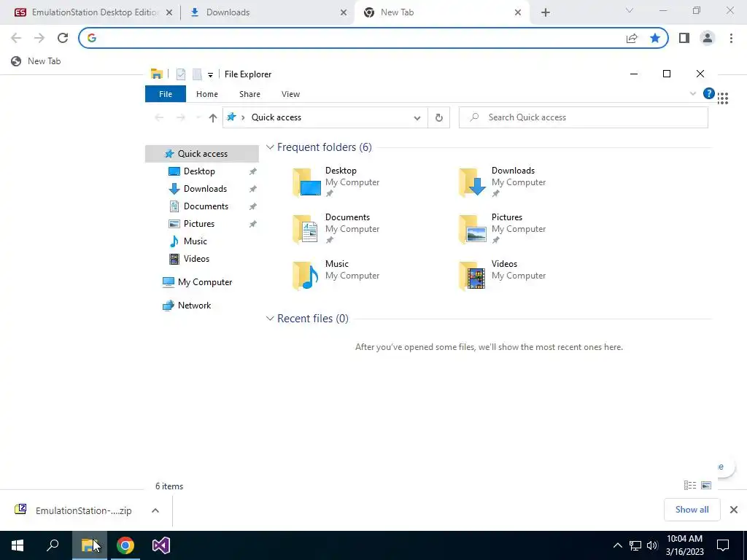Image resolution: width=747 pixels, height=560 pixels.
Task: Click Show all downloads button
Action: pos(692,510)
